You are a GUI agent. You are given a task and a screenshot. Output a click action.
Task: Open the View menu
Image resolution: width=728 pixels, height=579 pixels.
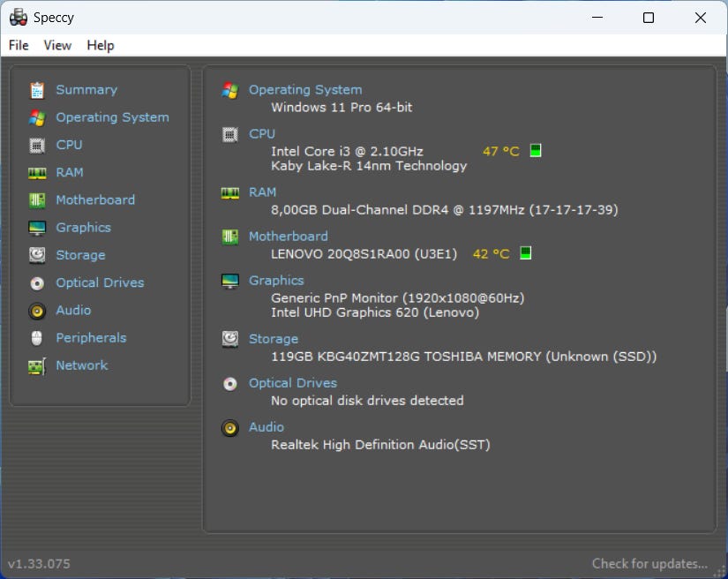point(57,45)
